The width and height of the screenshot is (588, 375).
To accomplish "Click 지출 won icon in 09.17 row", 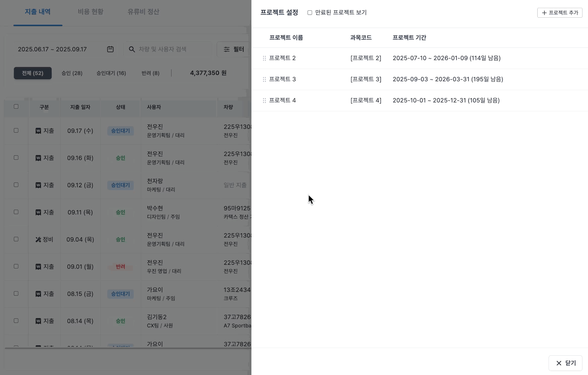I will [38, 131].
